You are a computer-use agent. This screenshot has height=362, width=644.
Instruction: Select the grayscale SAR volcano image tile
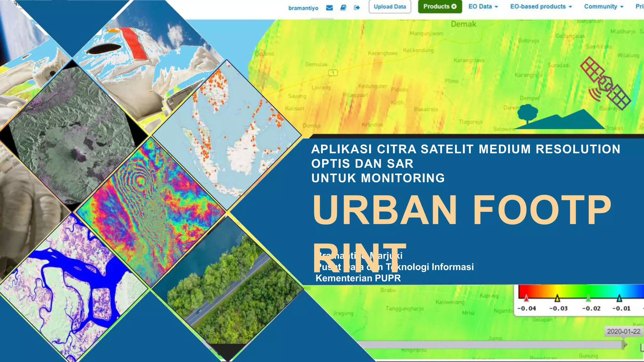[74, 135]
